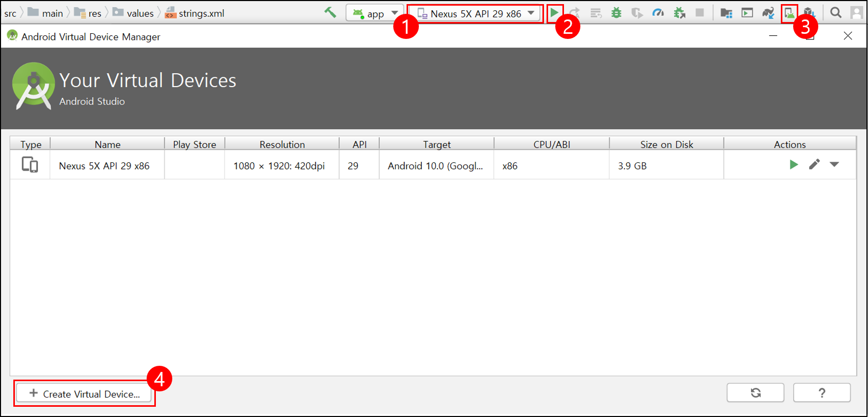This screenshot has height=417, width=868.
Task: Click the strings.xml breadcrumb
Action: point(194,13)
